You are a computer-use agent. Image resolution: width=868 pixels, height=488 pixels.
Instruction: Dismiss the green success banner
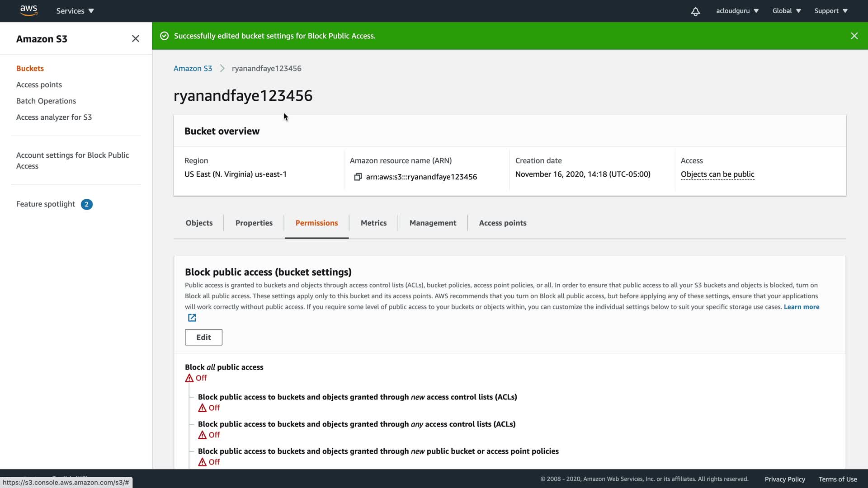(854, 36)
